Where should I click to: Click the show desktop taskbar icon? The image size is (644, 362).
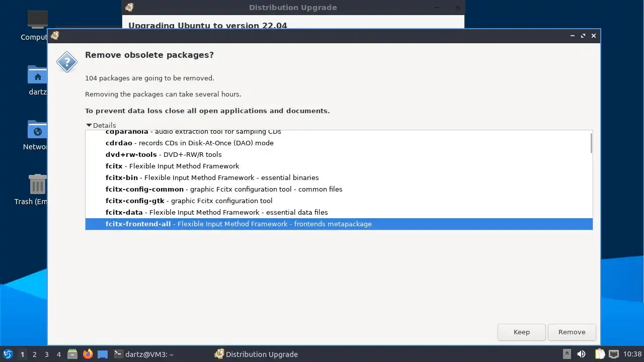coord(103,354)
